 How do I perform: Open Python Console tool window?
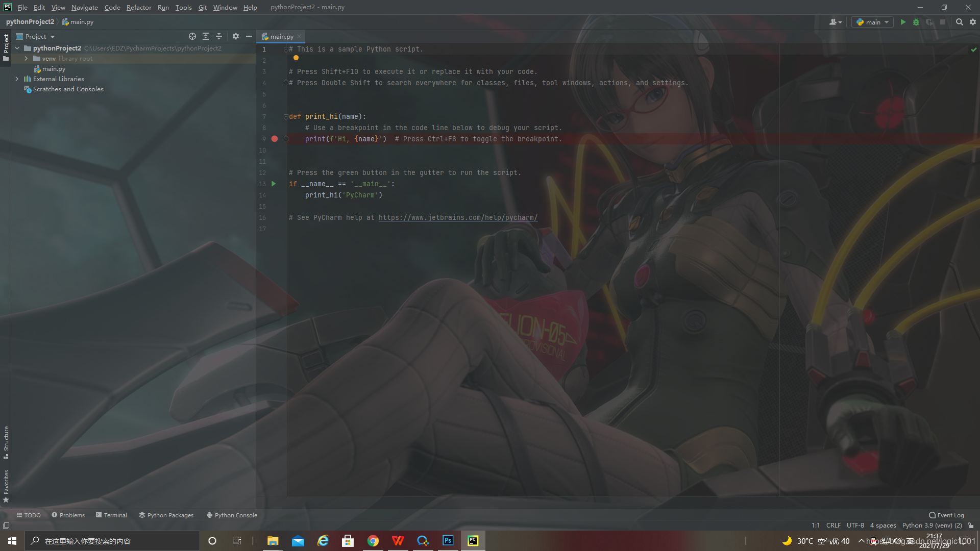[232, 515]
